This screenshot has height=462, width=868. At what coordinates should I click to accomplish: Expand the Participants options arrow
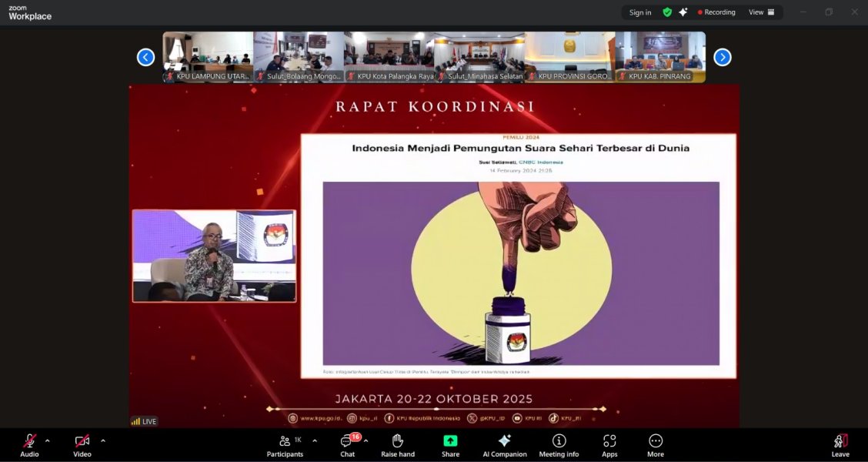coord(314,441)
